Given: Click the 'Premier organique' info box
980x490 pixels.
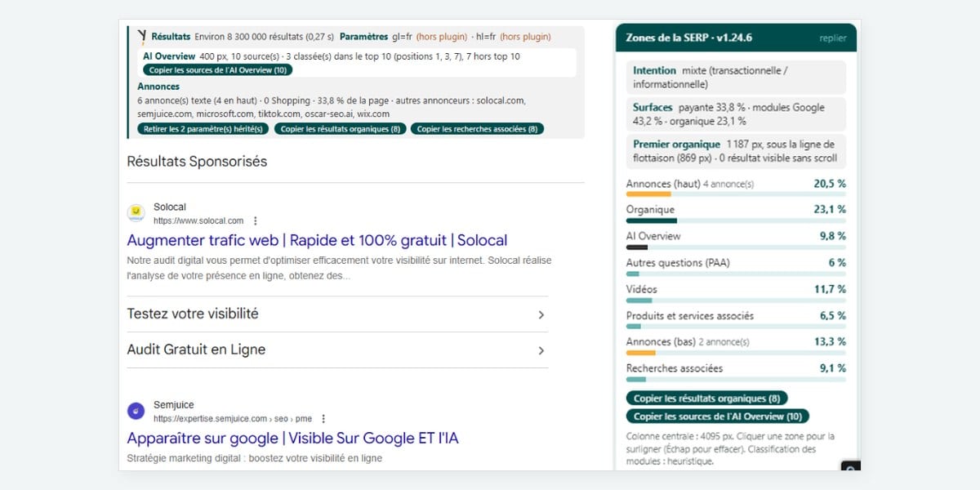Looking at the screenshot, I should click(x=736, y=152).
